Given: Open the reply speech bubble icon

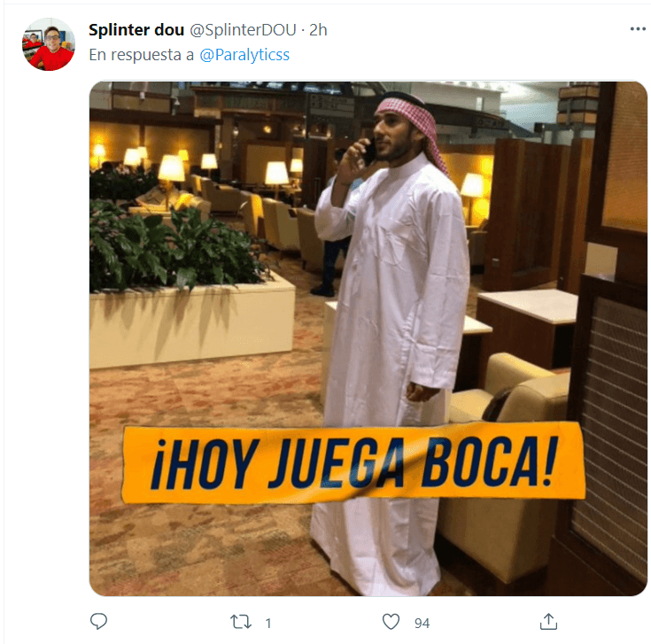Looking at the screenshot, I should 98,622.
